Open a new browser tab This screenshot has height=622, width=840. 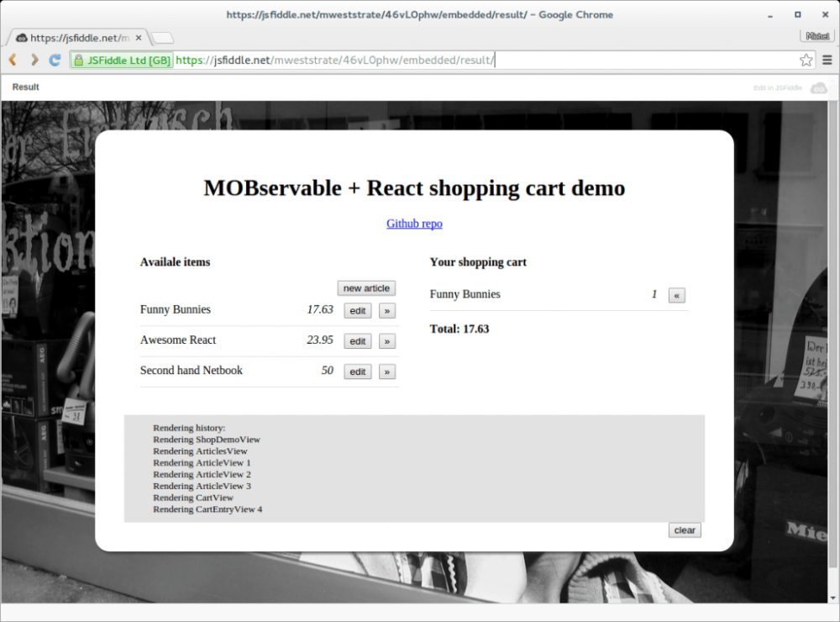pyautogui.click(x=163, y=38)
